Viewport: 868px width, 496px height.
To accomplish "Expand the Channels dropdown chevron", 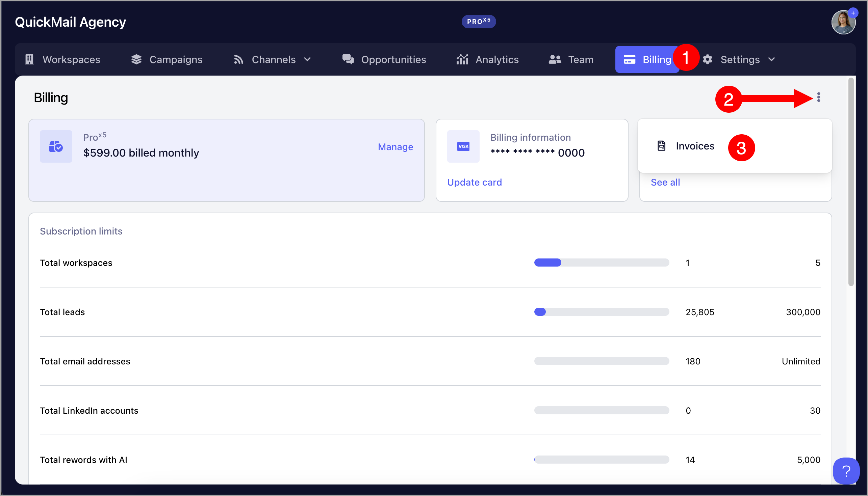I will [x=308, y=60].
